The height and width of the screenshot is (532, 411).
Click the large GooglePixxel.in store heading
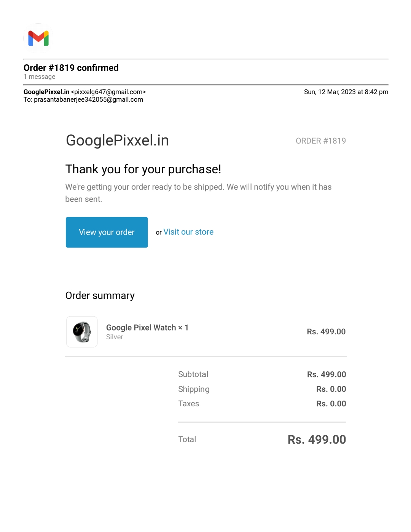point(117,140)
